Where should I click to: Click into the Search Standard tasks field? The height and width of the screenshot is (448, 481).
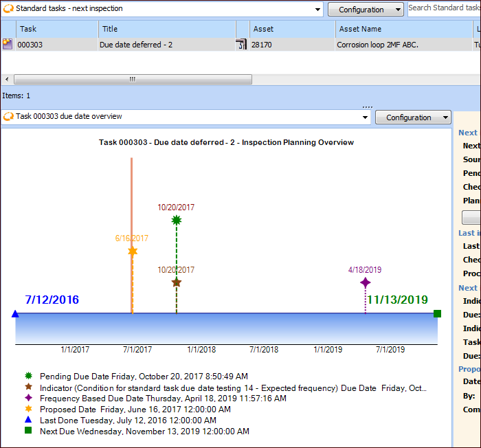(x=444, y=8)
